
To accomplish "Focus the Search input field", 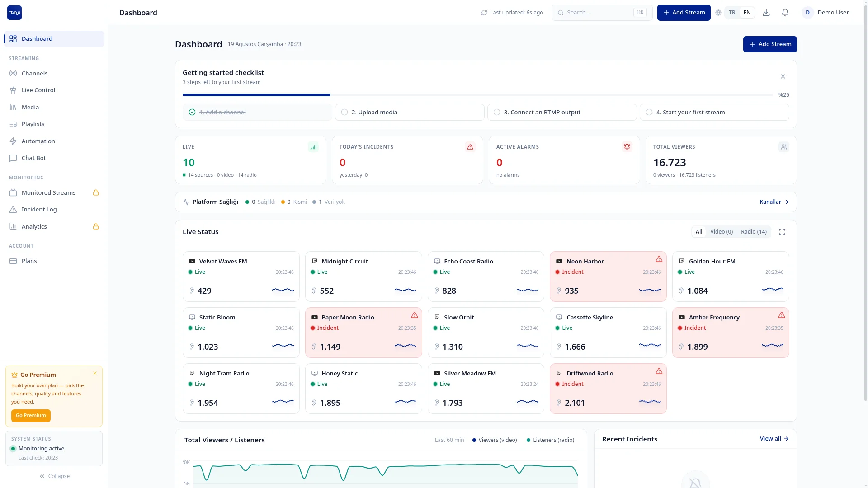I will (602, 13).
